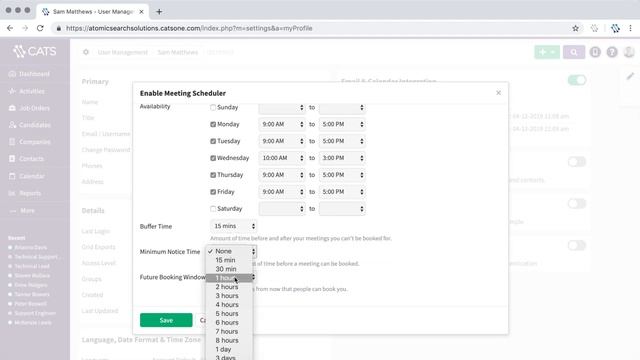This screenshot has height=360, width=640.
Task: Uncheck the Tuesday availability checkbox
Action: pyautogui.click(x=213, y=141)
